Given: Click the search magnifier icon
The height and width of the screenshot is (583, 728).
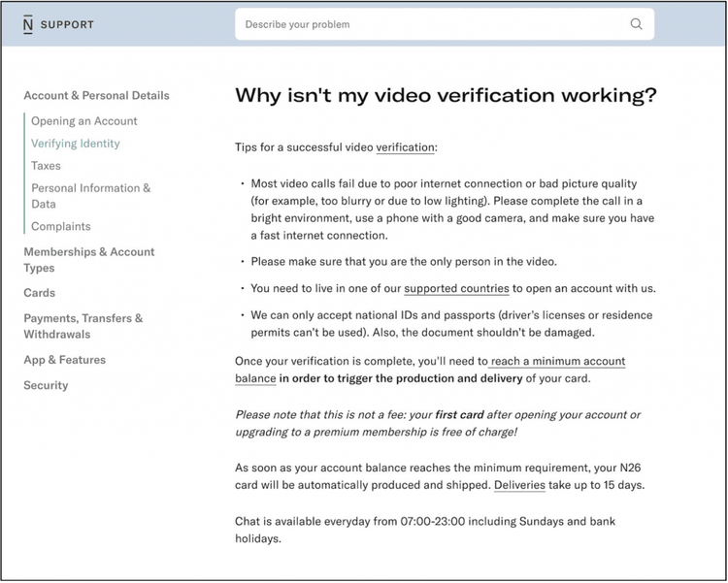Looking at the screenshot, I should coord(636,24).
